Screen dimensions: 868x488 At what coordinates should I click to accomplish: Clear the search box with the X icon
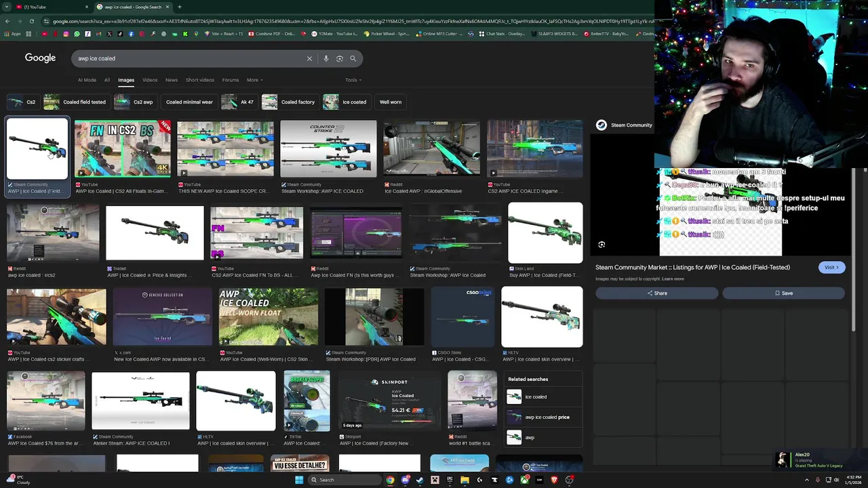309,58
